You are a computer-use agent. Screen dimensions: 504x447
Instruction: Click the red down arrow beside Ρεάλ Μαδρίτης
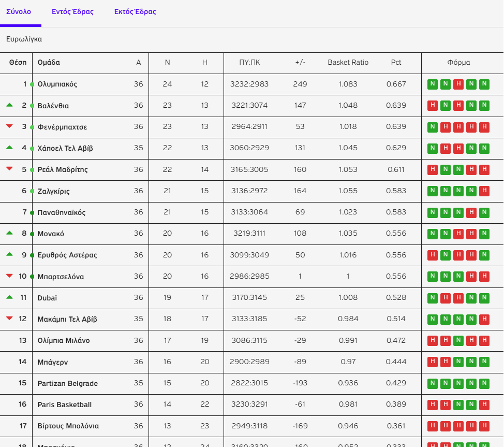pos(9,169)
